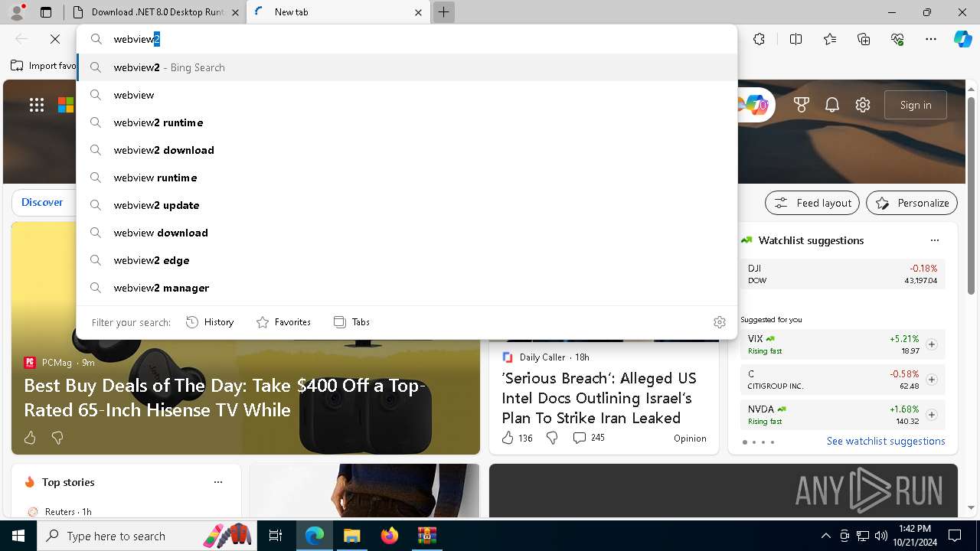Viewport: 980px width, 551px height.
Task: Open comments on Daily Caller article
Action: pos(588,438)
